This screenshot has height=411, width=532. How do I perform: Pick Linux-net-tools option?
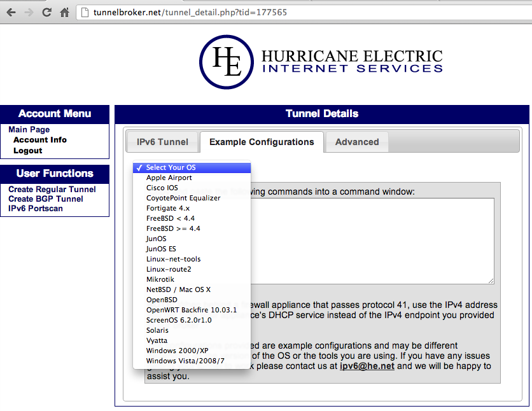pyautogui.click(x=192, y=259)
